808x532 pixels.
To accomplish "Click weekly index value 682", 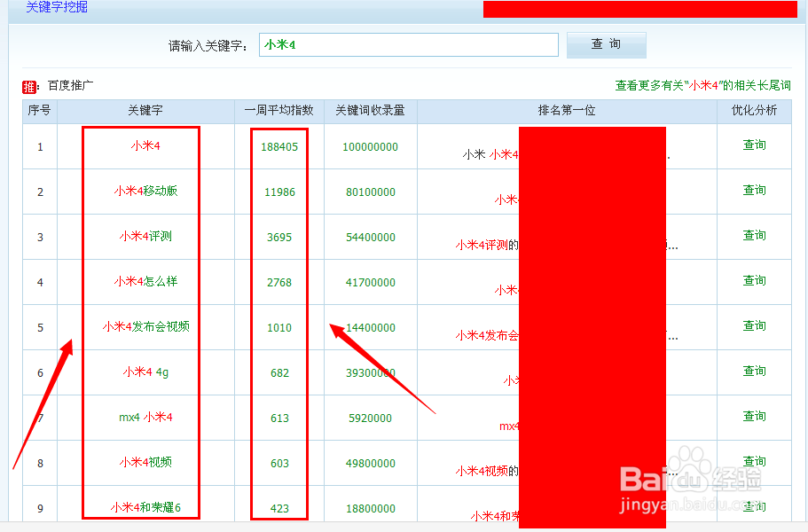I will tap(279, 373).
